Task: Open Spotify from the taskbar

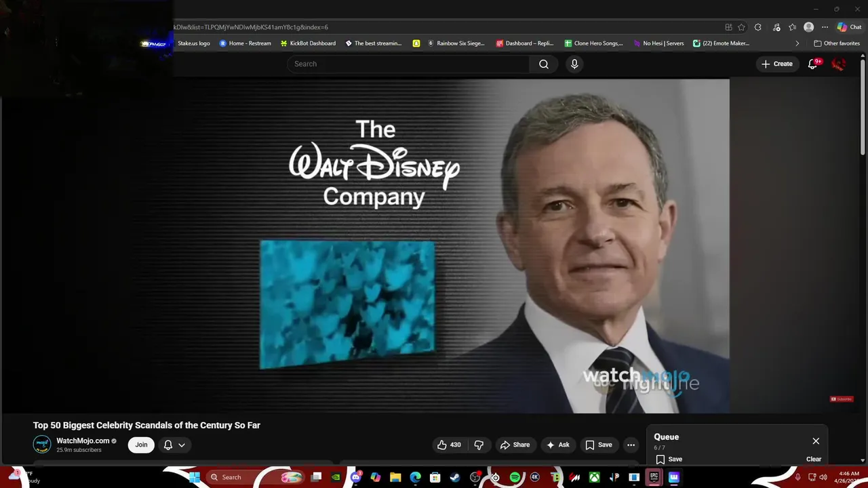Action: 515,477
